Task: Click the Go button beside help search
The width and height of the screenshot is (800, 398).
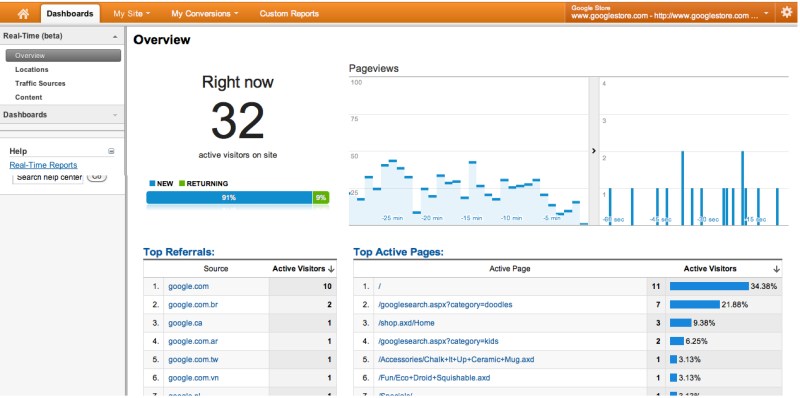Action: tap(97, 177)
